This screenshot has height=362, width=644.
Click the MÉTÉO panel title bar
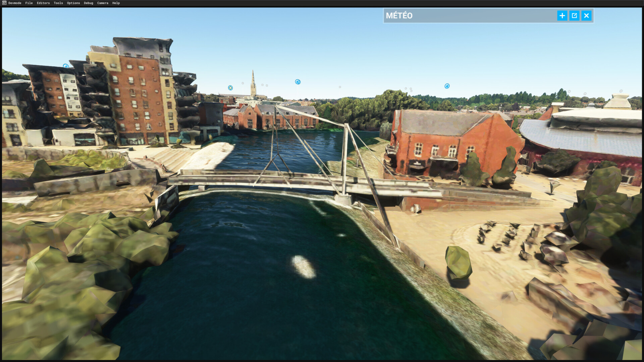coord(470,16)
